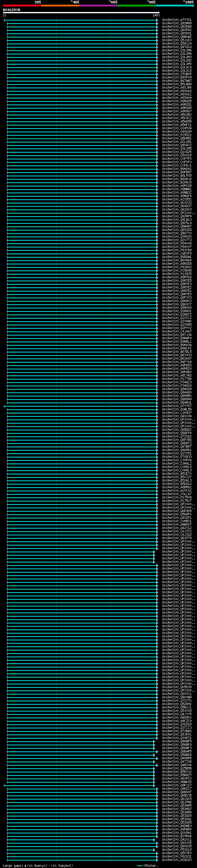Select the UniRef100_P17508 label
Image resolution: width=197 pixels, height=868 pixels.
tap(176, 497)
